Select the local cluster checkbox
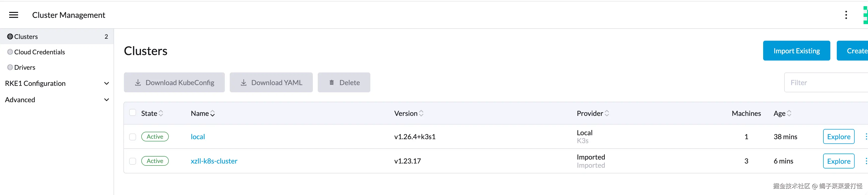Screen dimensions: 868x195 [x=133, y=137]
